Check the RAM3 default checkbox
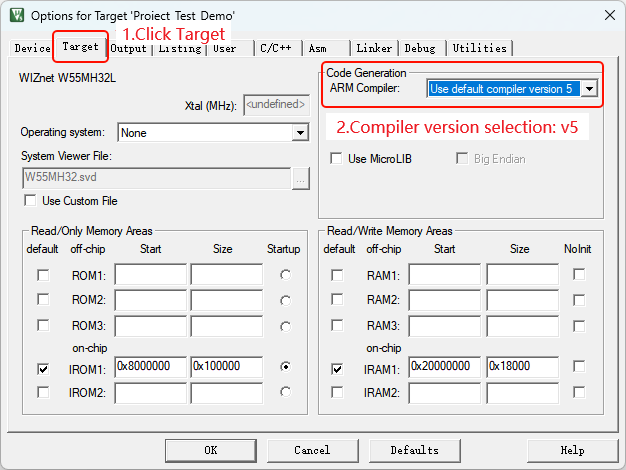Screen dimensions: 626x470 337,325
